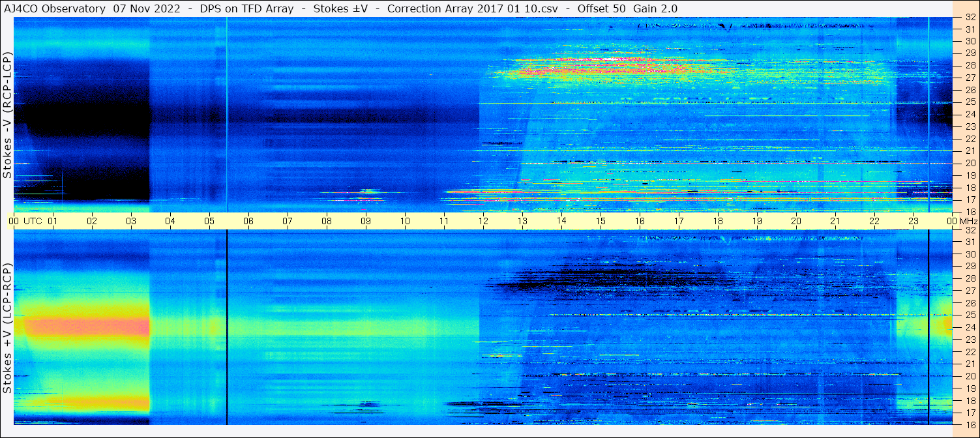Select the 02 hour tick on time axis
The width and height of the screenshot is (980, 438).
pyautogui.click(x=92, y=221)
